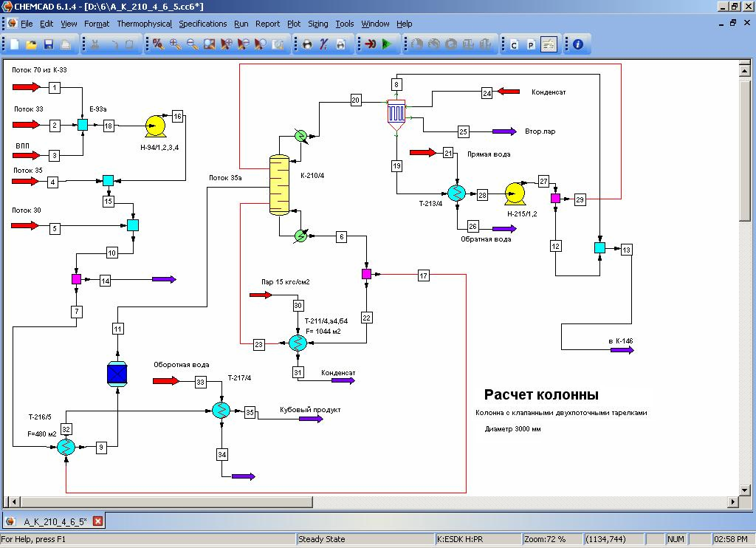This screenshot has width=756, height=548.
Task: Select the E-93a mixer unit
Action: click(x=83, y=125)
